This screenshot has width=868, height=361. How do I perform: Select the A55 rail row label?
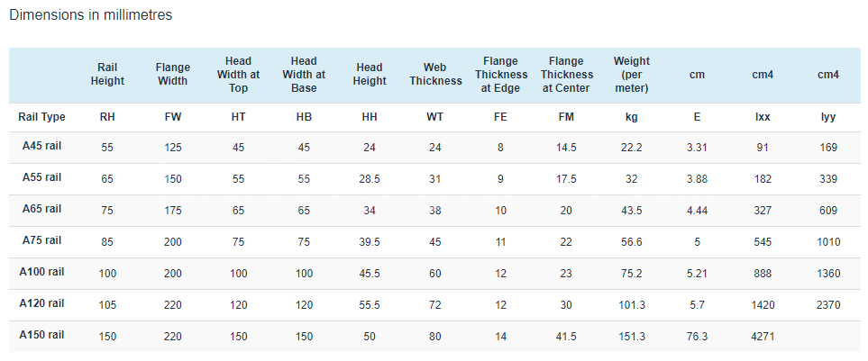[x=41, y=177]
